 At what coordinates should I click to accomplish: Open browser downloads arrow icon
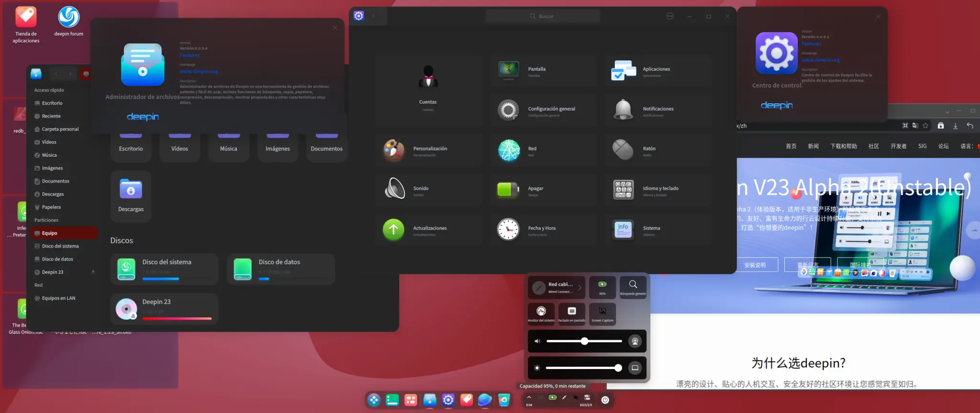[955, 126]
